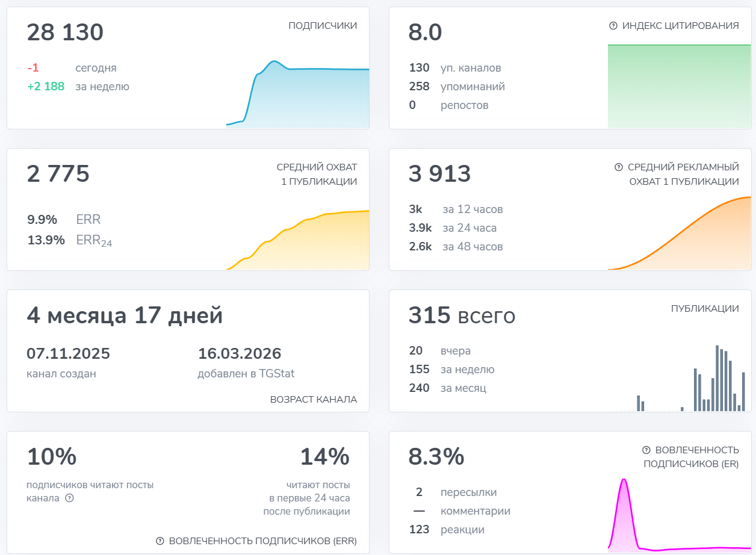Select the publications bar chart
Viewport: 756px width, 555px height.
pyautogui.click(x=680, y=379)
